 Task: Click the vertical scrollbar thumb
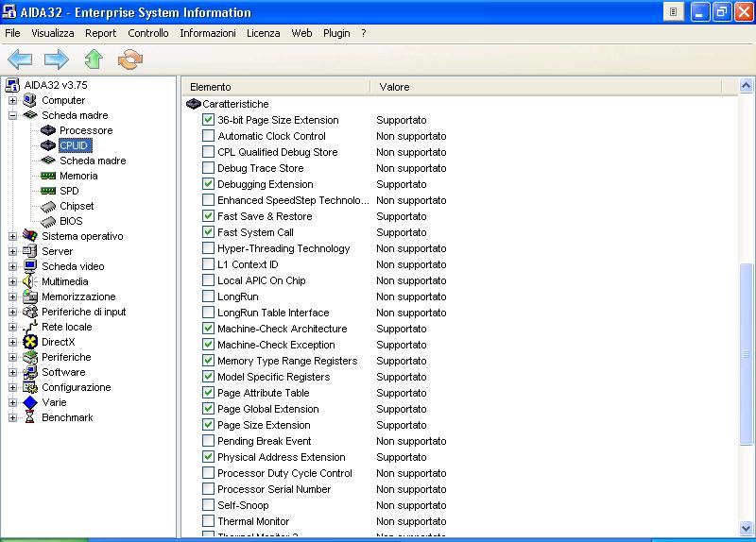click(x=746, y=354)
